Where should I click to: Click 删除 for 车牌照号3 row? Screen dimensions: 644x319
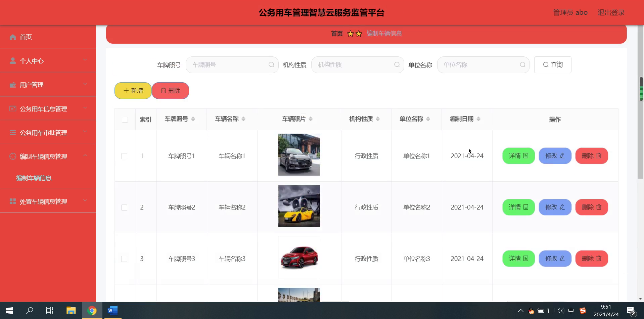(x=592, y=259)
